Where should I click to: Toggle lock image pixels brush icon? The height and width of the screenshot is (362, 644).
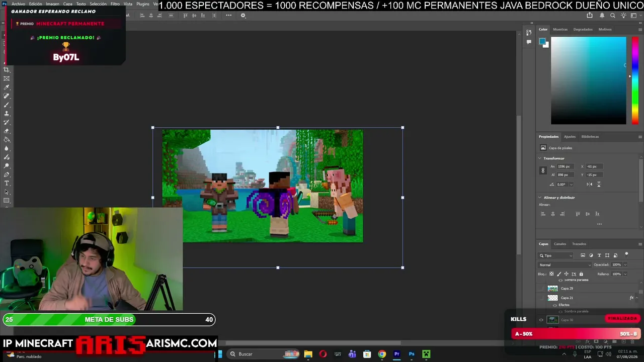coord(559,274)
